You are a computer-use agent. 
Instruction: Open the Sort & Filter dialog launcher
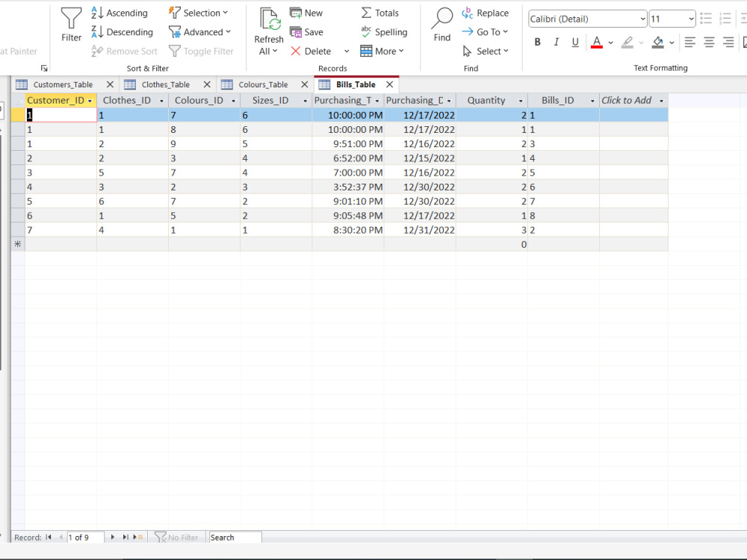(44, 68)
